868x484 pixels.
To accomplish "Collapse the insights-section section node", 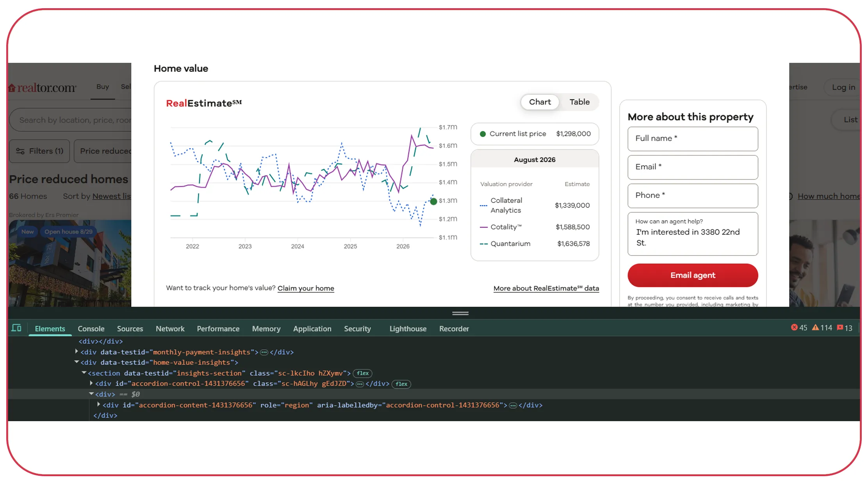I will [84, 372].
